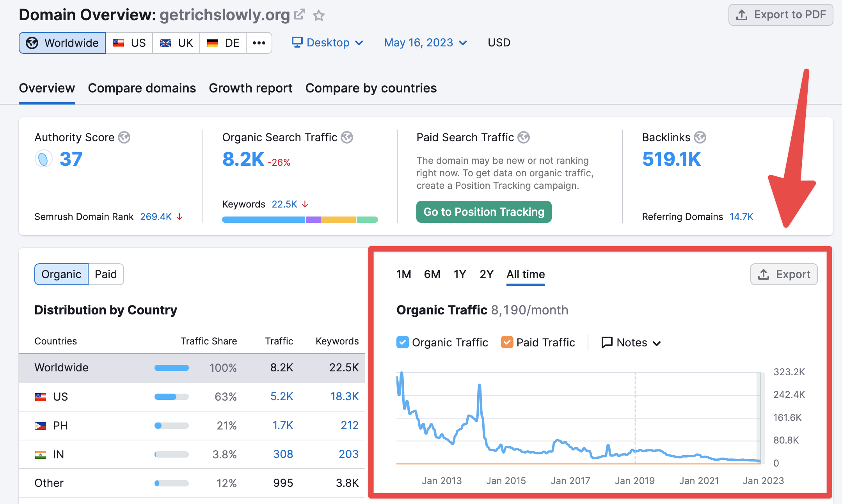Select the Organic toggle button
The height and width of the screenshot is (504, 842).
61,274
